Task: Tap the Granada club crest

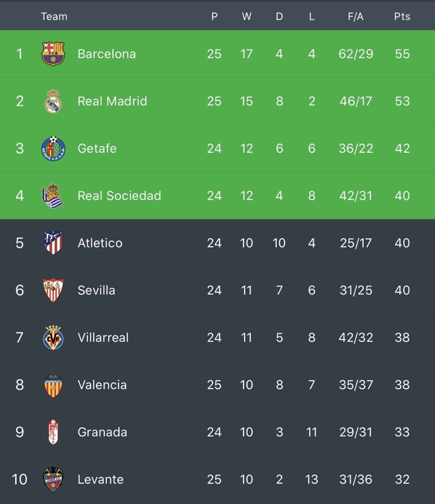Action: click(53, 432)
